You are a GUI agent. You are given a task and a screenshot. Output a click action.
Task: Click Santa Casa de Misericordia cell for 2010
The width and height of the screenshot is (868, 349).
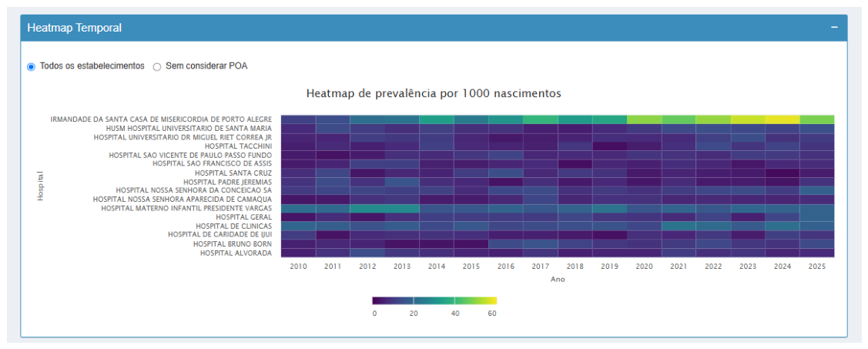point(298,119)
